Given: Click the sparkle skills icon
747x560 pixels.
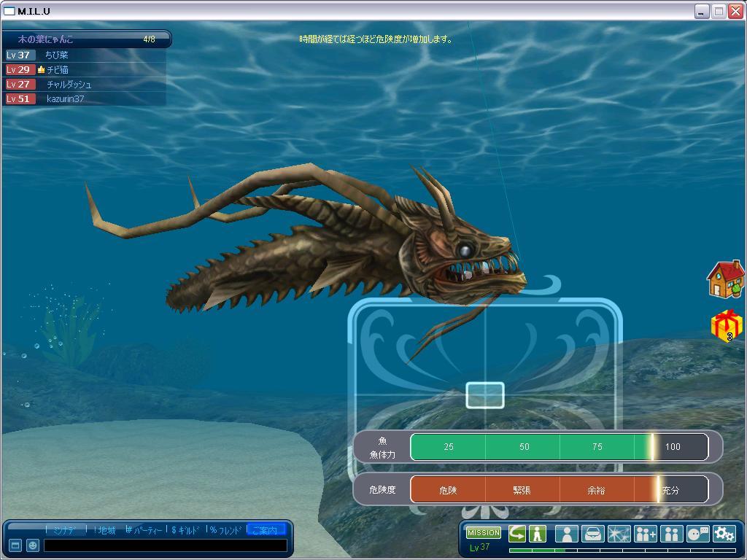Looking at the screenshot, I should tap(619, 534).
